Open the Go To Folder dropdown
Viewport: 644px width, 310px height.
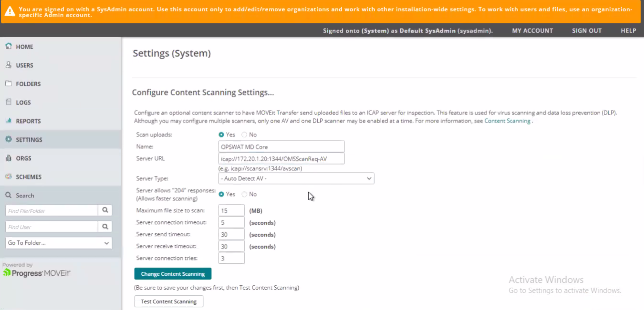(x=59, y=243)
